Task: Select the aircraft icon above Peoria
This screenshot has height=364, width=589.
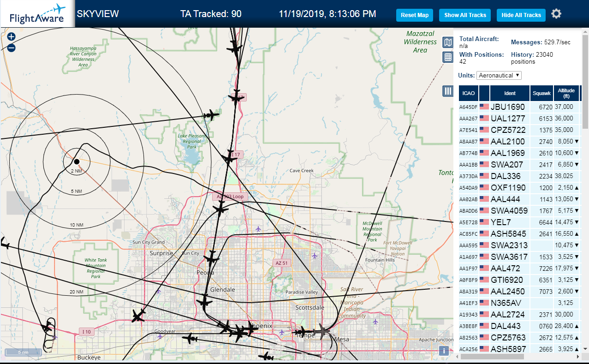Action: 212,258
